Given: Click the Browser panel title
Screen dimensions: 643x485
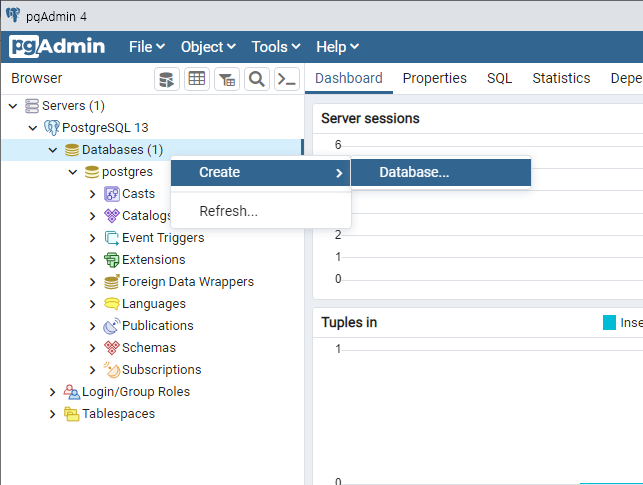Looking at the screenshot, I should click(x=36, y=78).
